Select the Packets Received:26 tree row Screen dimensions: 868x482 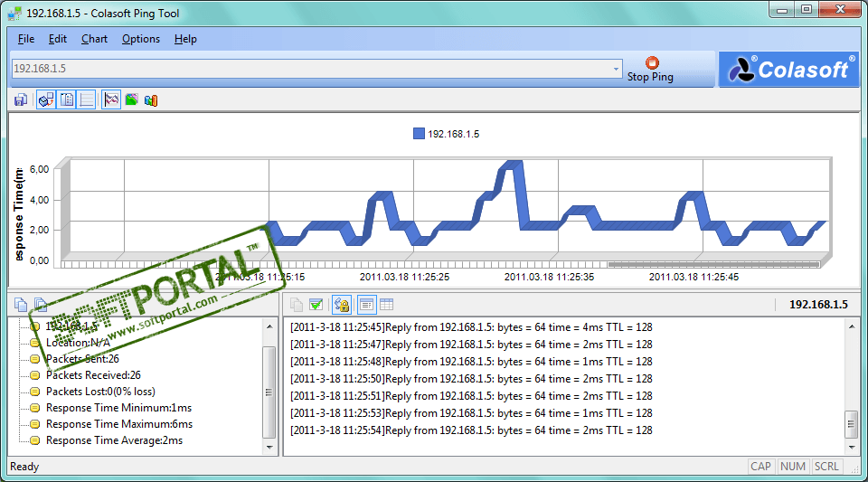(93, 375)
